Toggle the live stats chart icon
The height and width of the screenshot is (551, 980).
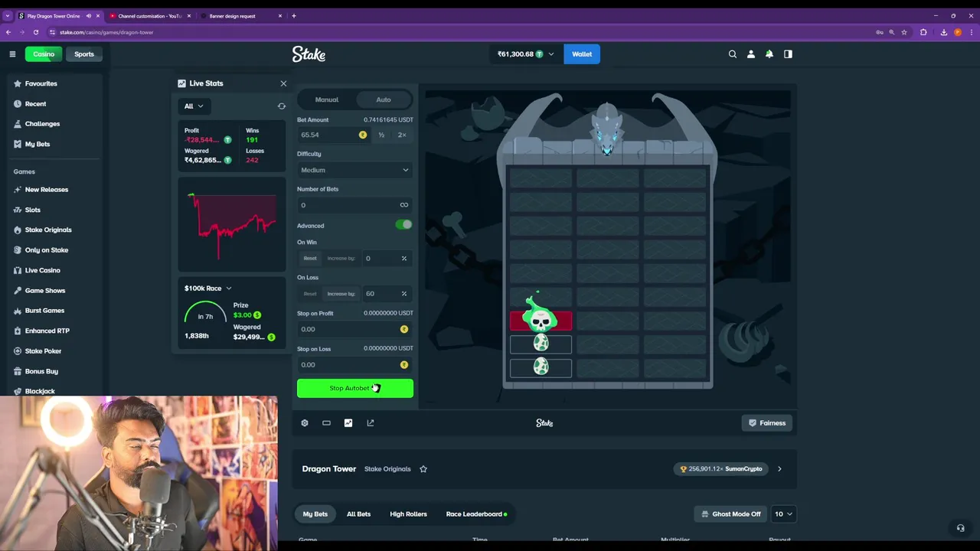coord(348,423)
